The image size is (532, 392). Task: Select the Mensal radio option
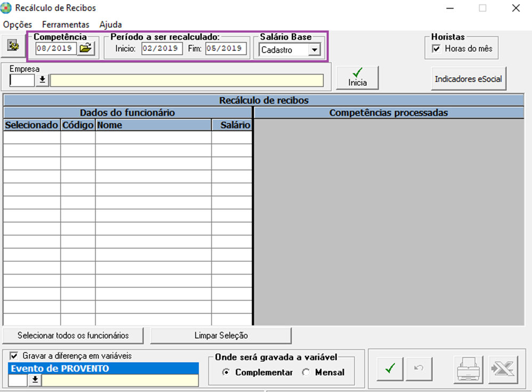(306, 372)
